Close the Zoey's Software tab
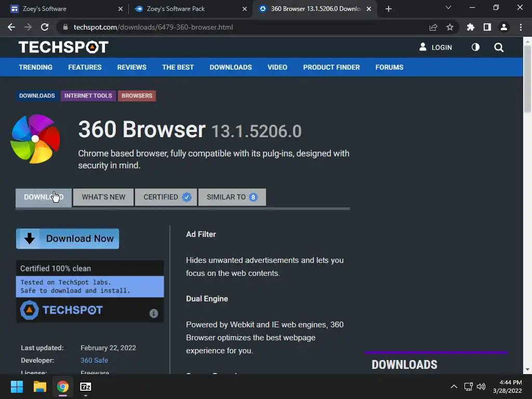 coord(121,9)
